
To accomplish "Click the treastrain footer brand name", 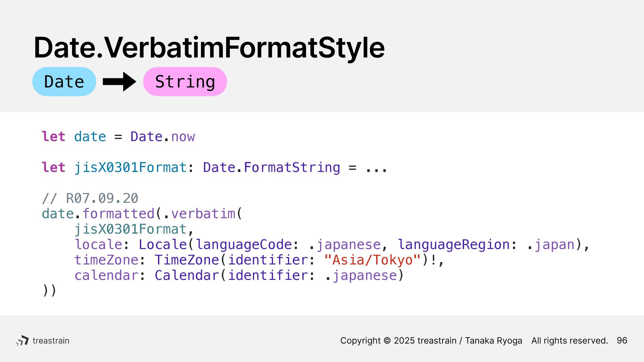I will pyautogui.click(x=51, y=341).
